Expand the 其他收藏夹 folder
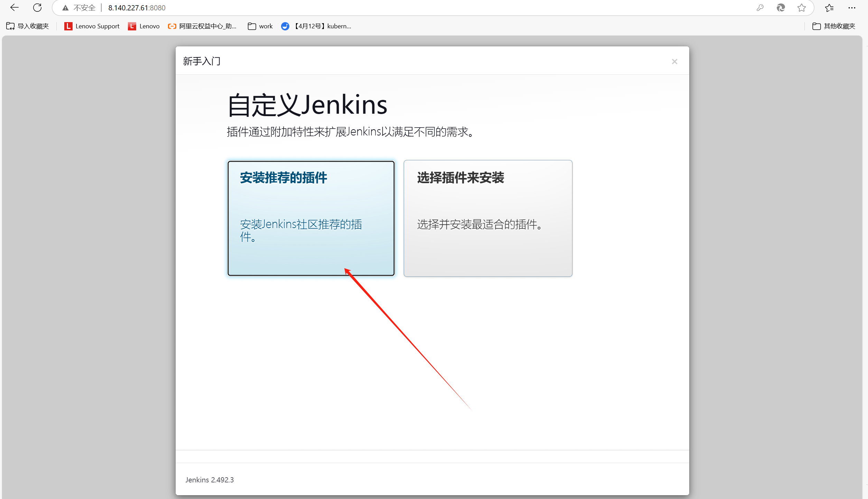The height and width of the screenshot is (499, 868). coord(834,26)
